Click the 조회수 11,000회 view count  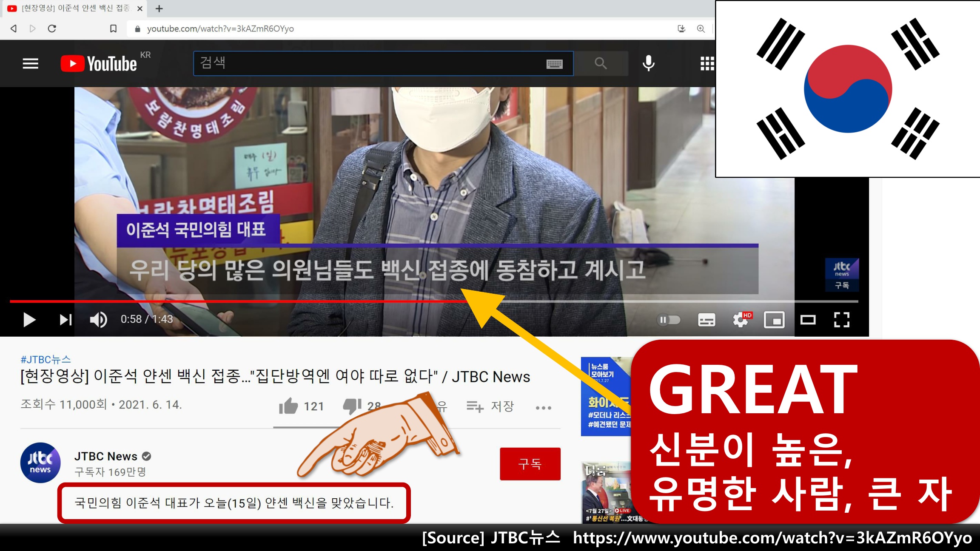64,404
